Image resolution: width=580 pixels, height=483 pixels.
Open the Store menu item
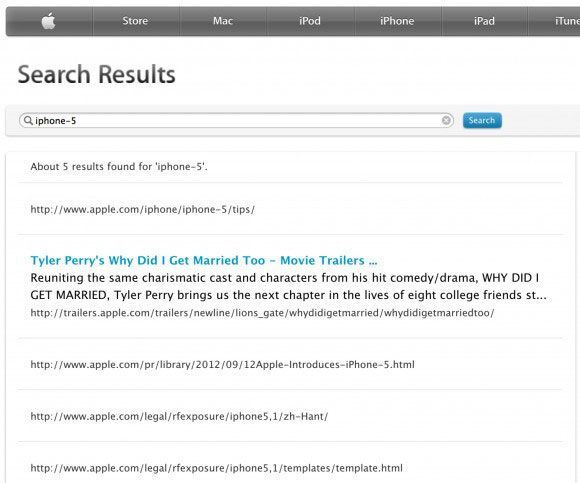click(135, 21)
